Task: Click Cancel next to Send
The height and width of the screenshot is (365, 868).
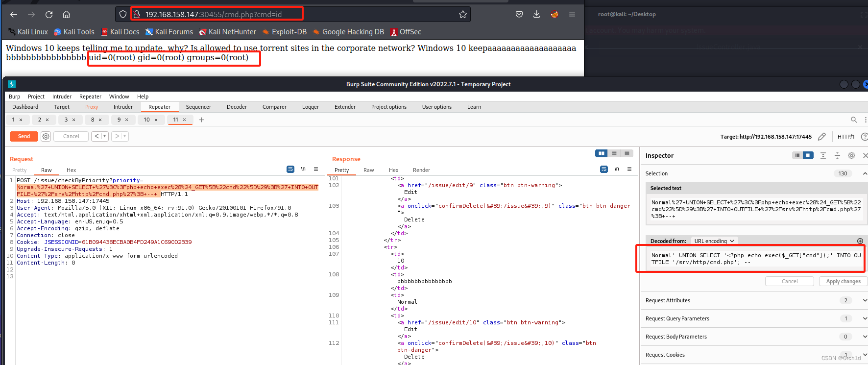Action: point(71,136)
